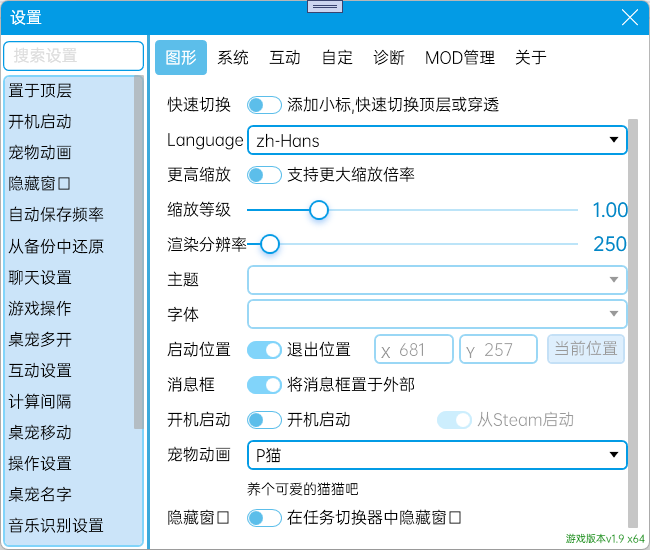
Task: Expand the 字体 font dropdown
Action: pyautogui.click(x=437, y=314)
